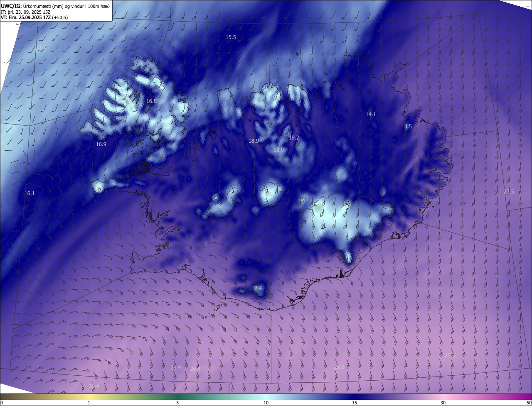This screenshot has height=406, width=532.
Task: Click the 18.9 value label on the map
Action: click(254, 141)
